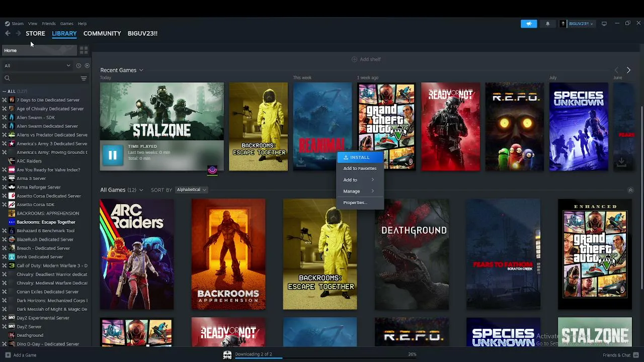Select Biohazard 6 Benchmark Tool in sidebar
Screen dimensions: 644x362
46,231
